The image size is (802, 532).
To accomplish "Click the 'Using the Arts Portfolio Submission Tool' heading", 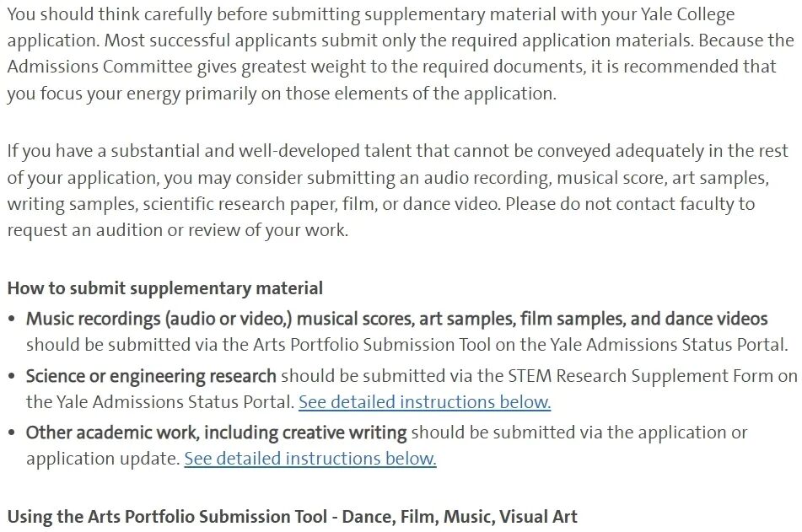I will click(167, 516).
